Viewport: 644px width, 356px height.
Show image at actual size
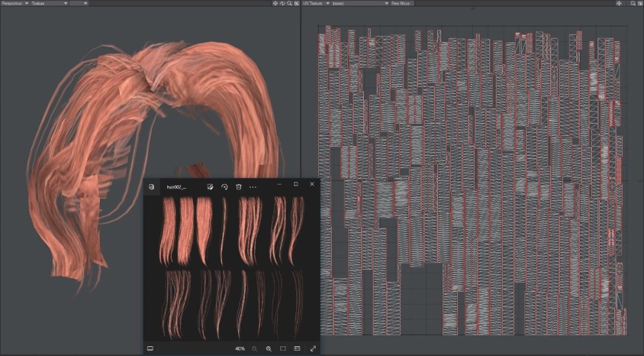point(298,348)
